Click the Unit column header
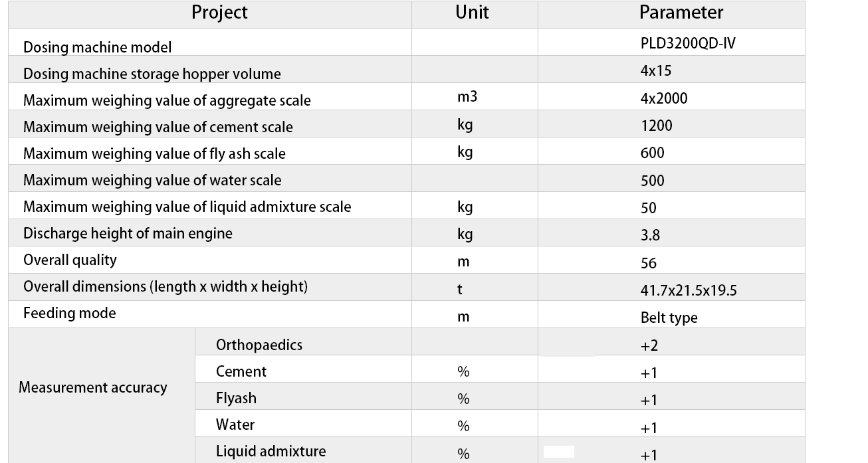This screenshot has width=868, height=463. point(472,13)
